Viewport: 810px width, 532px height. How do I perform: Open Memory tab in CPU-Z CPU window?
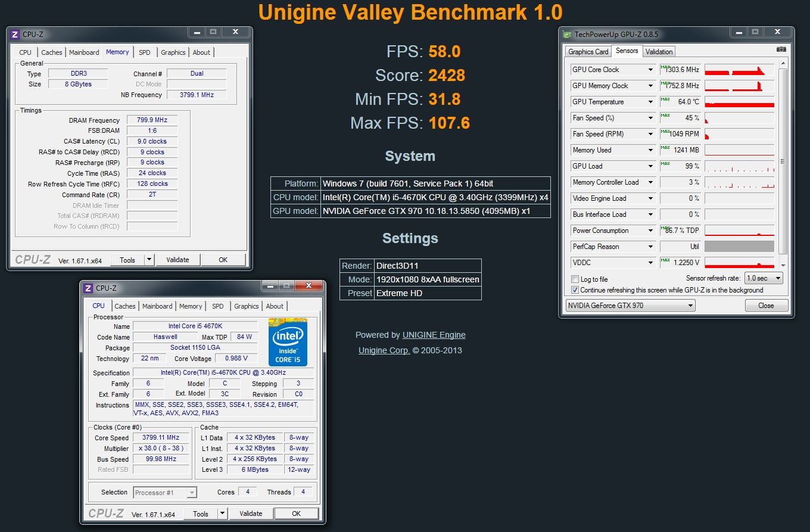(x=191, y=306)
